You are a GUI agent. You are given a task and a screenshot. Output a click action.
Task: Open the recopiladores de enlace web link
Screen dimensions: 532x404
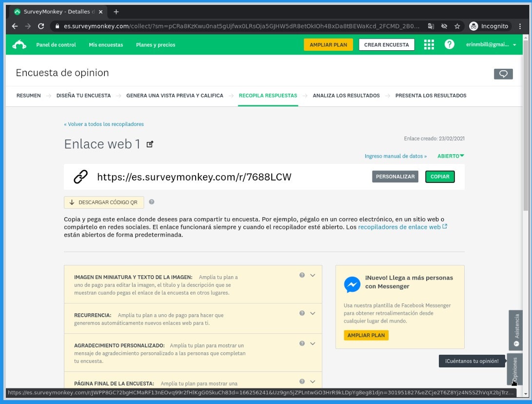(x=402, y=227)
